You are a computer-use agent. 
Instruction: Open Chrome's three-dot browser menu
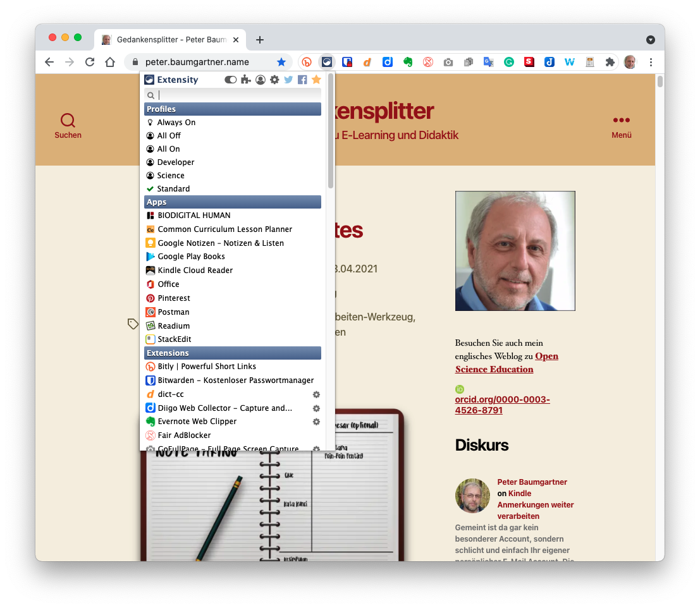click(651, 62)
